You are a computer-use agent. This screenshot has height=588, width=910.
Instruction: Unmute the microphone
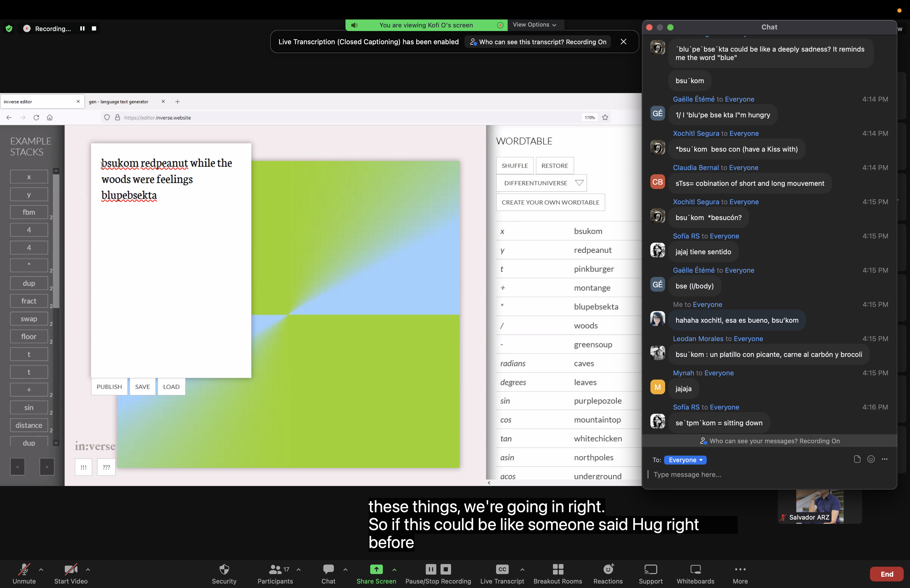pyautogui.click(x=24, y=569)
